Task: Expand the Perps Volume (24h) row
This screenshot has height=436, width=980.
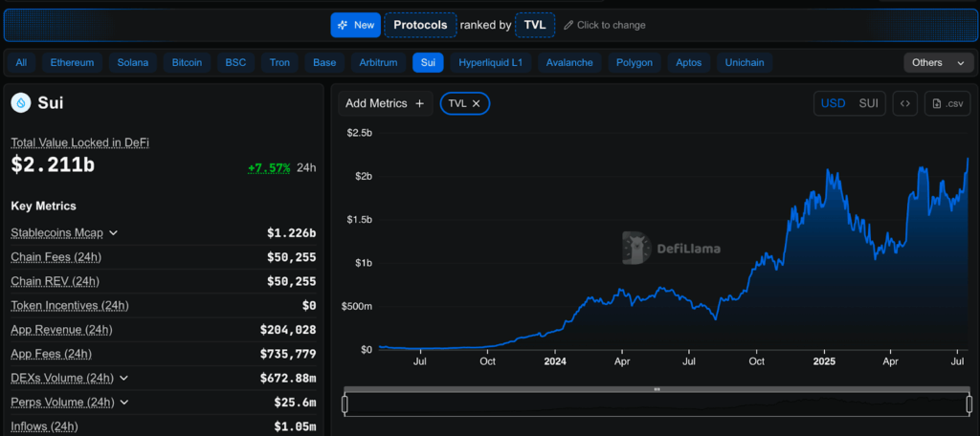Action: [123, 403]
